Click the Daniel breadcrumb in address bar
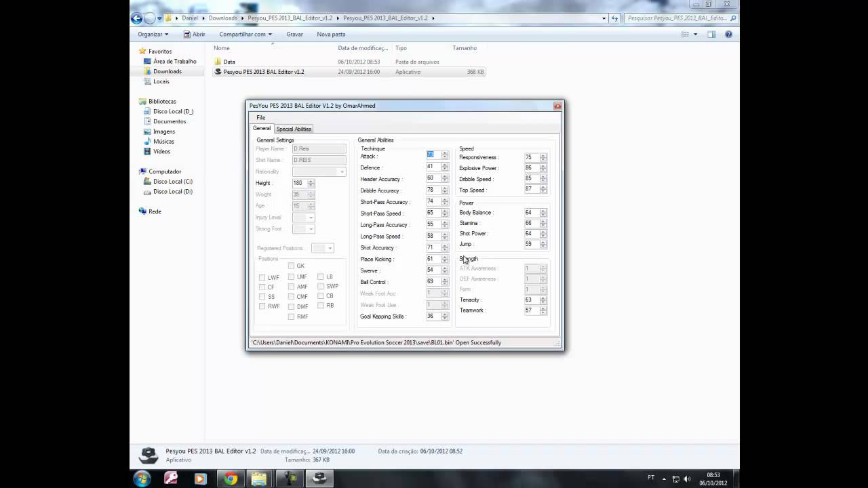Image resolution: width=868 pixels, height=488 pixels. point(190,18)
